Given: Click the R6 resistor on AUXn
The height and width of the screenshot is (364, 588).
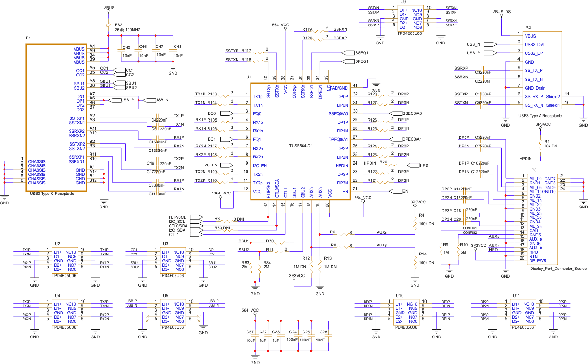Looking at the screenshot, I should coord(332,232).
